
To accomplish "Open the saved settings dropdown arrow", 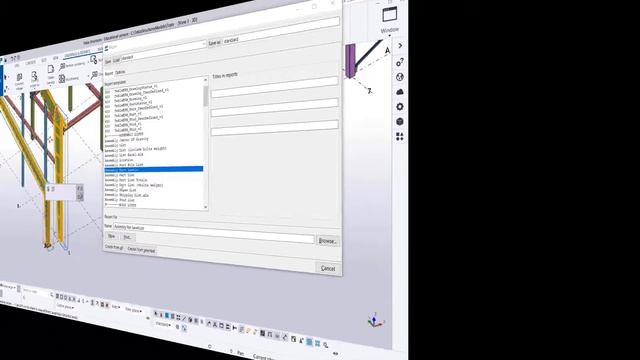I will pos(204,44).
